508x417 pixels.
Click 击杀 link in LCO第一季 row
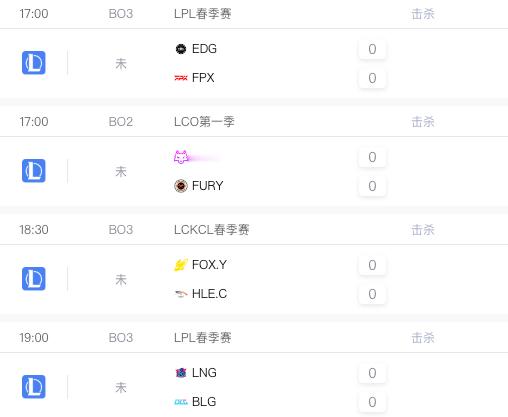(x=423, y=122)
